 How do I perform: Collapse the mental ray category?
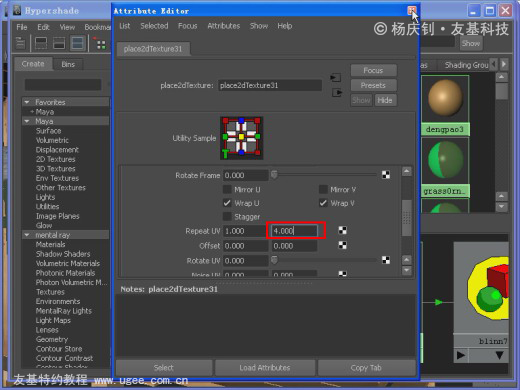pos(27,235)
